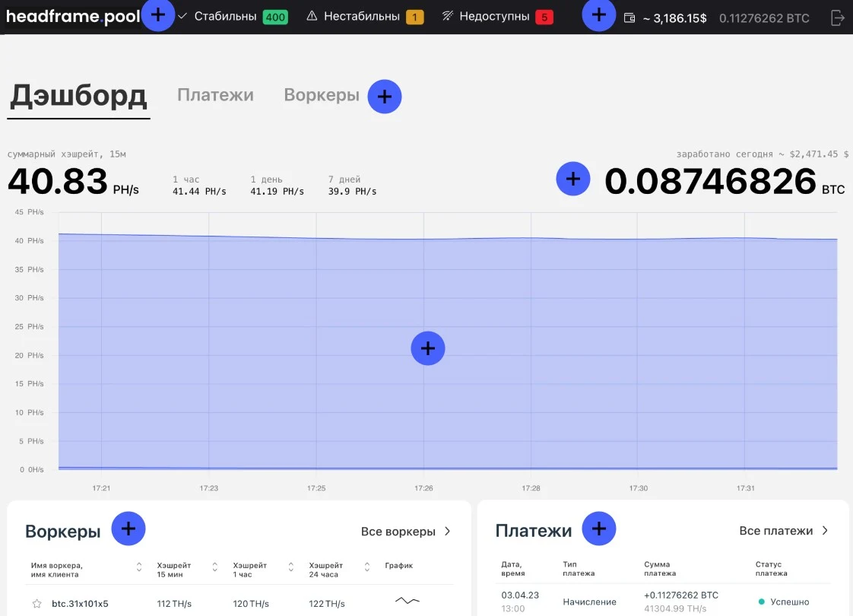The image size is (853, 616).
Task: Sort by Хэшрейт 1 час arrows
Action: pos(291,567)
